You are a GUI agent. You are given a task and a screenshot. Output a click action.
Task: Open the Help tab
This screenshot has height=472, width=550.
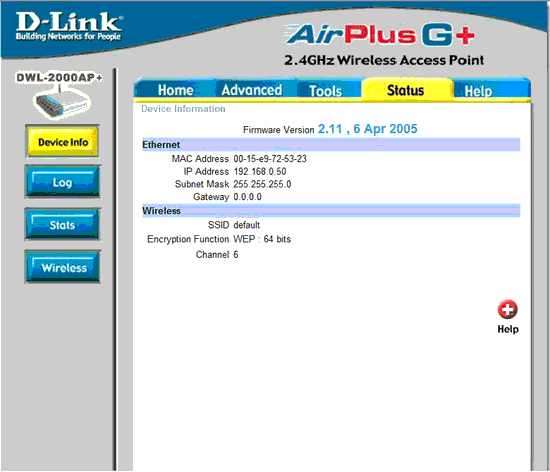478,91
